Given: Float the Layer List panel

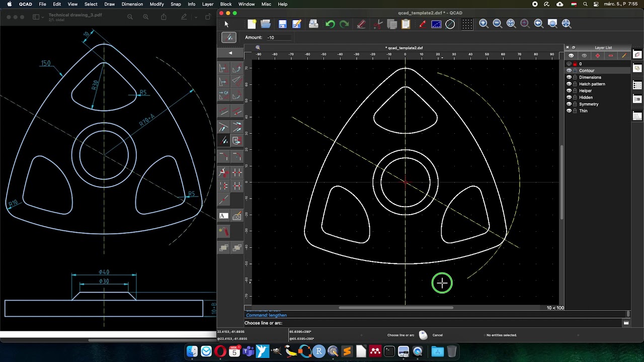Looking at the screenshot, I should click(x=573, y=48).
